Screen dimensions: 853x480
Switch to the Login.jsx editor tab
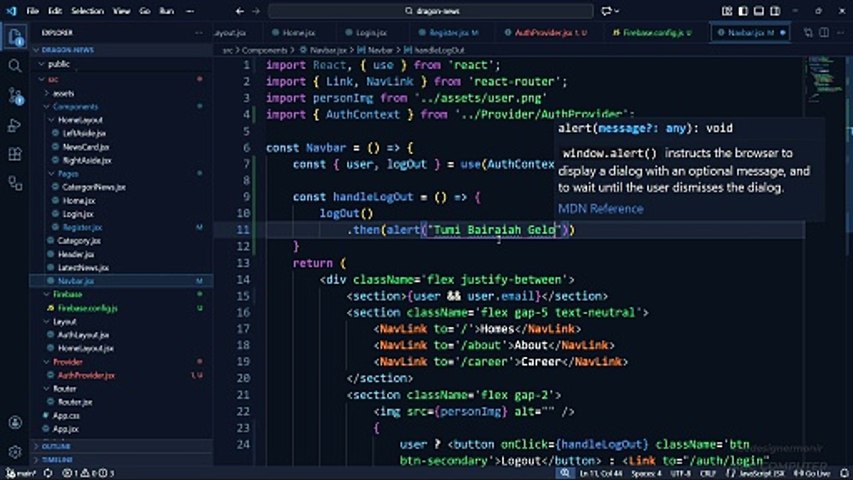tap(370, 33)
